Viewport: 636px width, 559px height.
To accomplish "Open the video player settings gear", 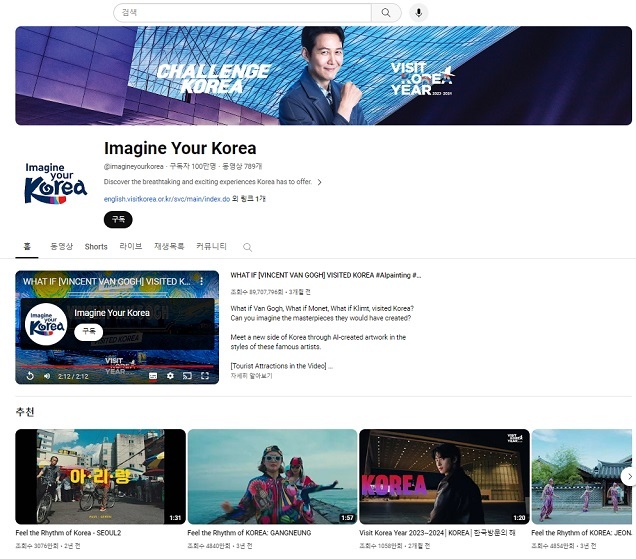I will pos(170,376).
